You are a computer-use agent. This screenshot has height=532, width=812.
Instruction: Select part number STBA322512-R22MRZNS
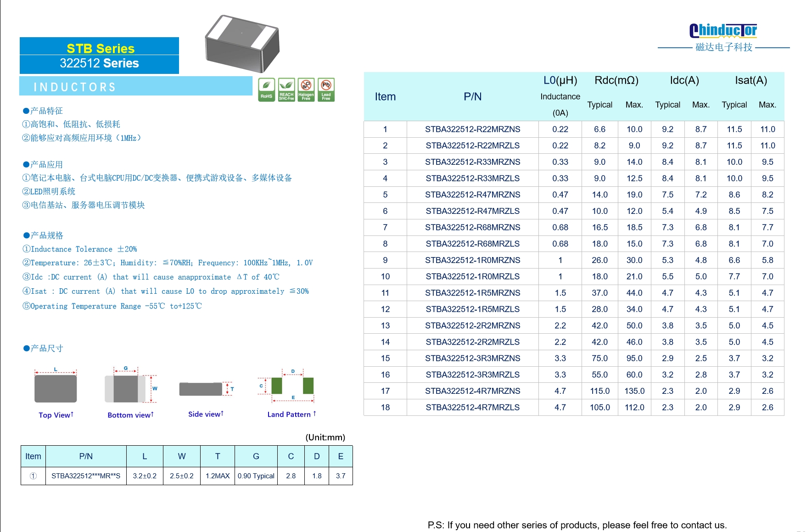[472, 129]
